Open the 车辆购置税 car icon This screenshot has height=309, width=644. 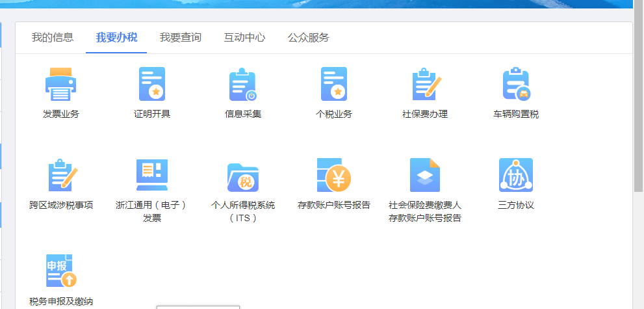click(x=516, y=84)
